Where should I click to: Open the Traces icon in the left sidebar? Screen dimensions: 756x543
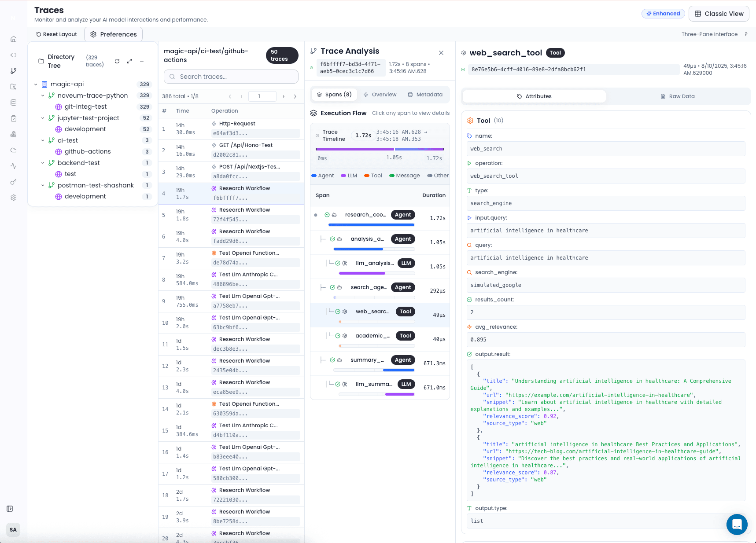[13, 70]
